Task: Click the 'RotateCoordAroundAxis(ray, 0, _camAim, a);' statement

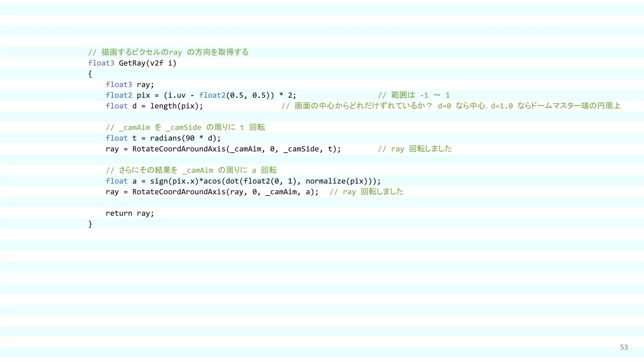Action: 212,192
